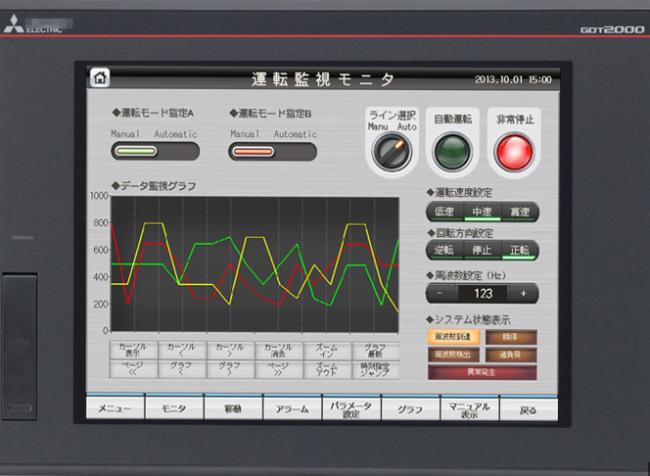Turn the ライン選択 Manu/Auto selector knob

tap(391, 151)
